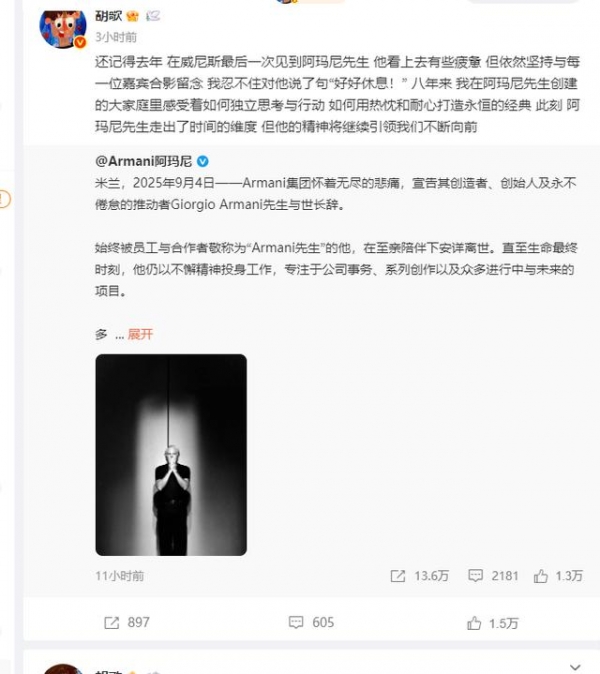Click the crown membership icon beside 胡歌
Viewport: 600px width, 674px height.
[x=133, y=16]
